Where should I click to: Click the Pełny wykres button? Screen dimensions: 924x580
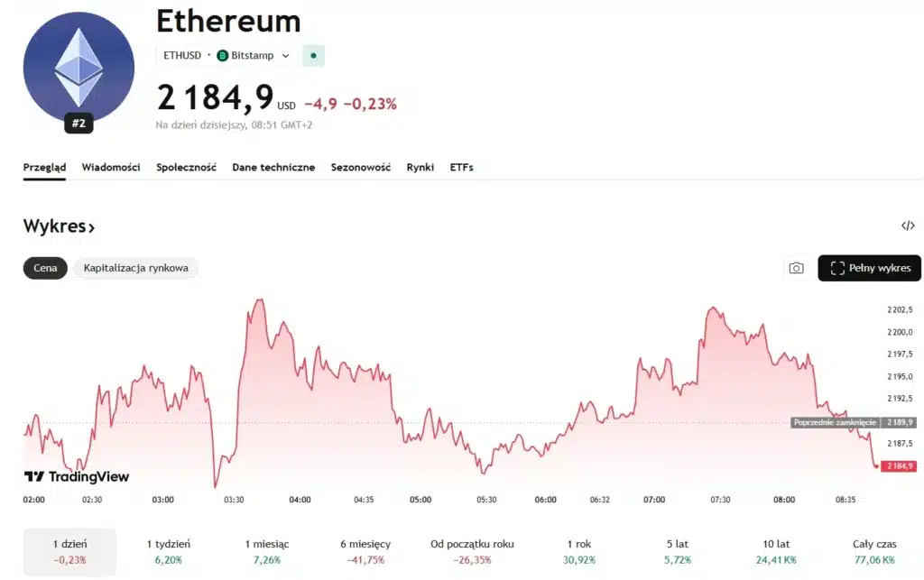(x=870, y=268)
